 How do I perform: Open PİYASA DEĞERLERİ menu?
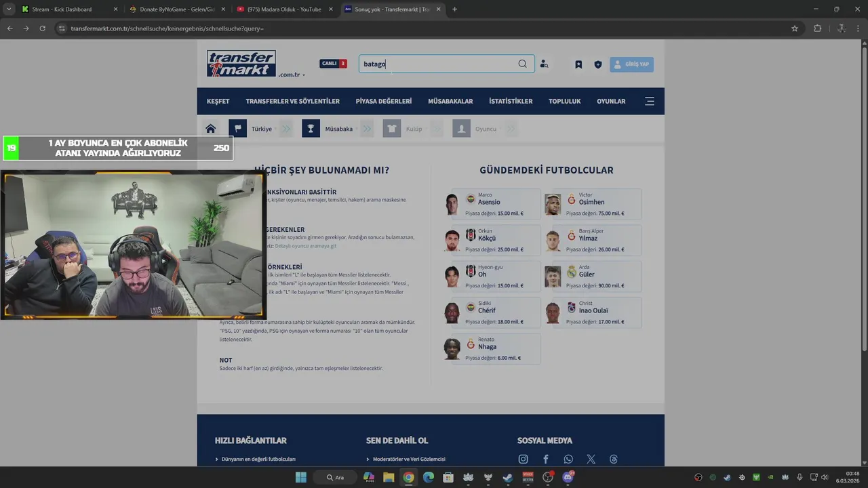[384, 101]
